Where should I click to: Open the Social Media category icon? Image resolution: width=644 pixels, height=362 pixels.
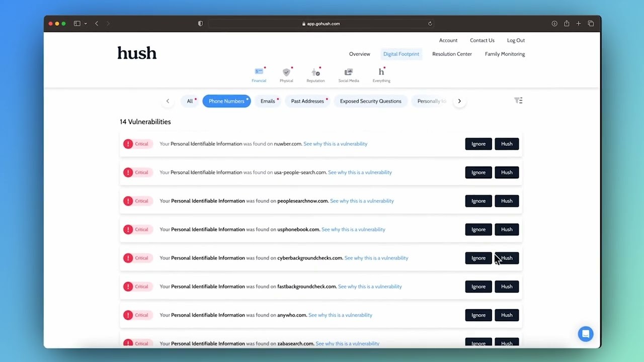(x=348, y=75)
